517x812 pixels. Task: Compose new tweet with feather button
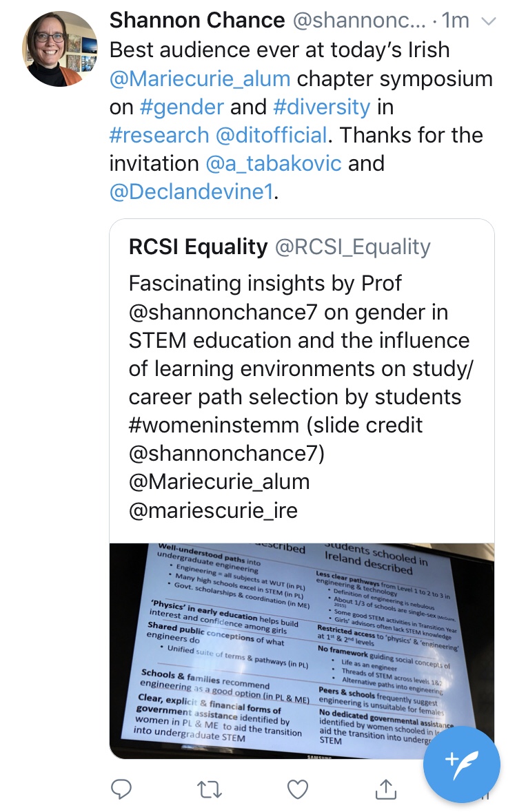point(461,764)
